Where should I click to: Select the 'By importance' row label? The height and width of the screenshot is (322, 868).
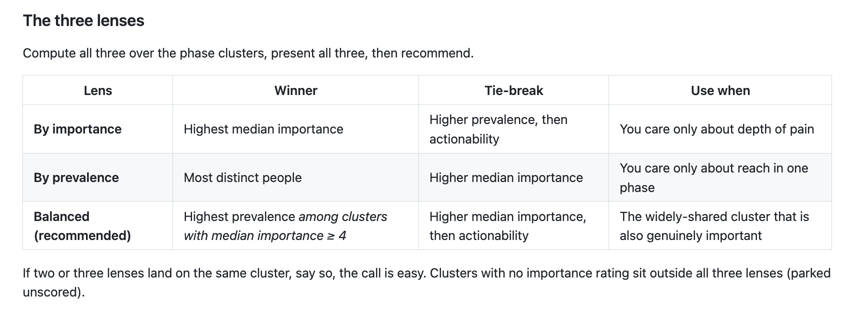click(x=77, y=129)
